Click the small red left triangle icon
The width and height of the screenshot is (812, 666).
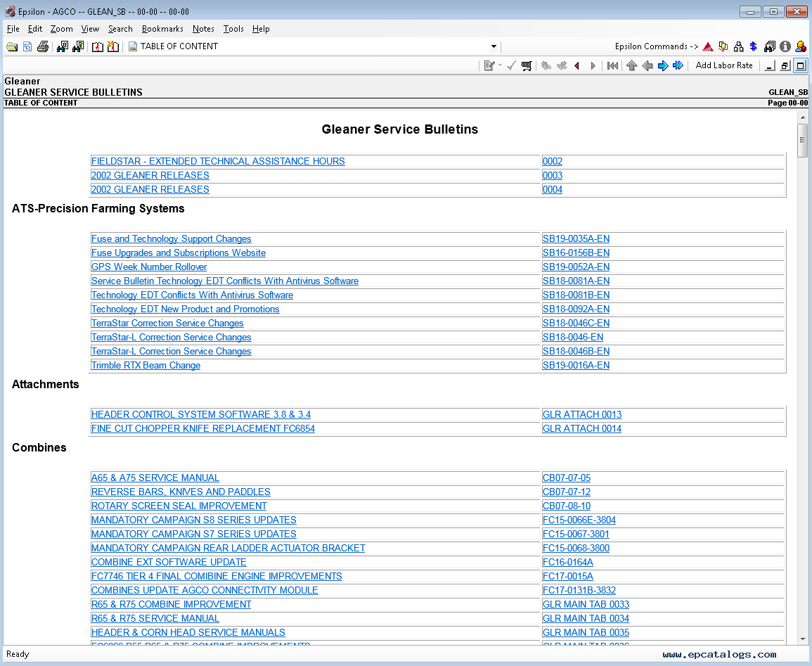577,66
